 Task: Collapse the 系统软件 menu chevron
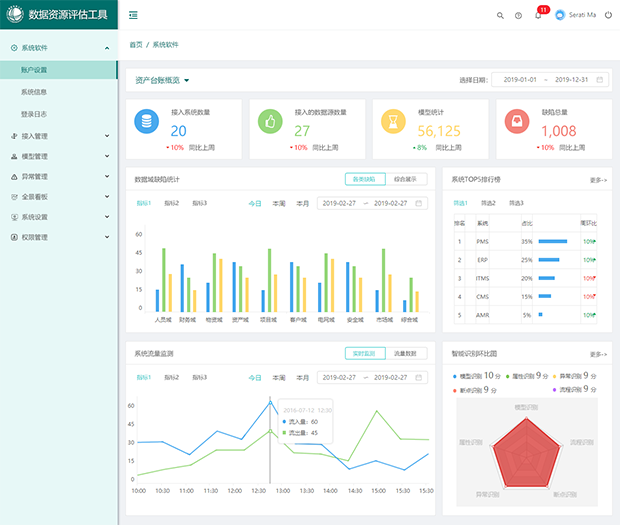(x=107, y=48)
